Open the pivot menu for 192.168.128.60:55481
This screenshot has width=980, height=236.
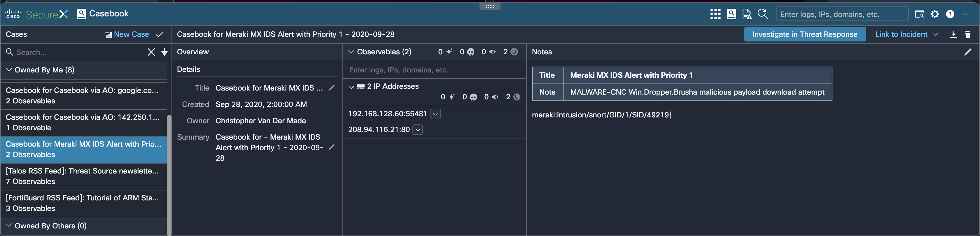click(x=435, y=114)
